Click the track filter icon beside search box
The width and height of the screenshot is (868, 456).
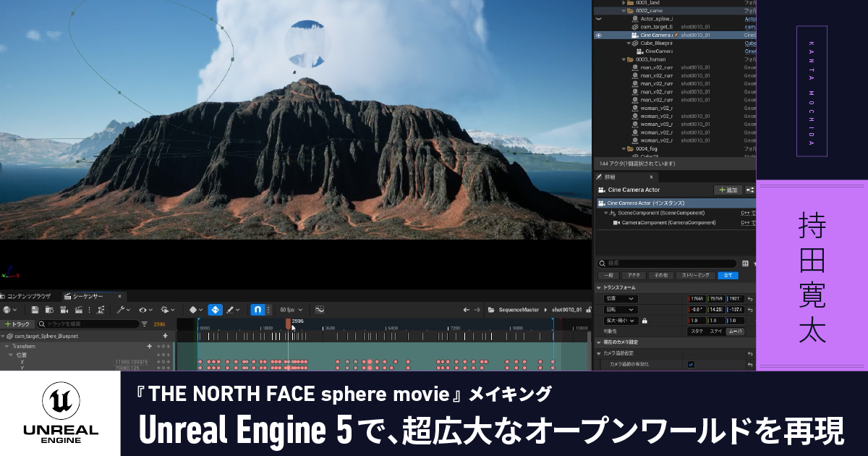click(x=145, y=324)
